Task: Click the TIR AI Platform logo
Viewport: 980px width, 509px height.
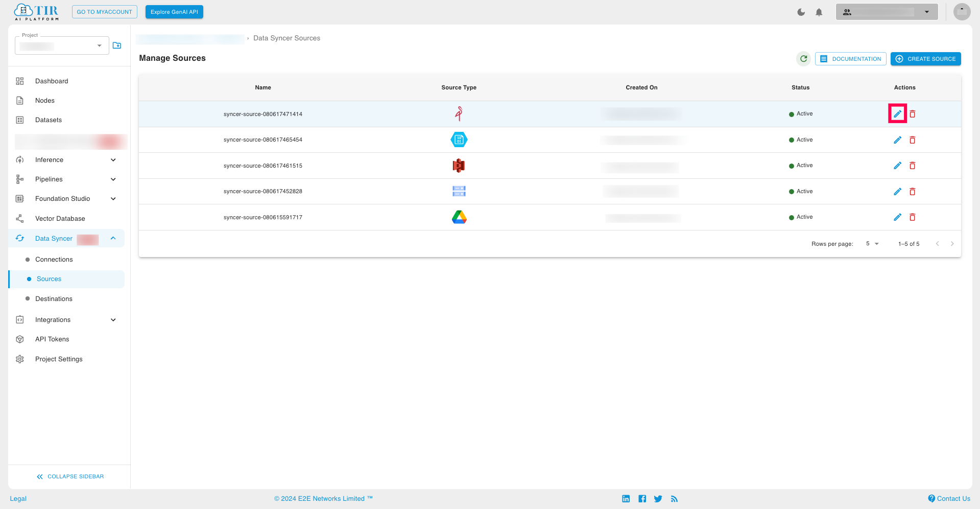Action: 37,12
